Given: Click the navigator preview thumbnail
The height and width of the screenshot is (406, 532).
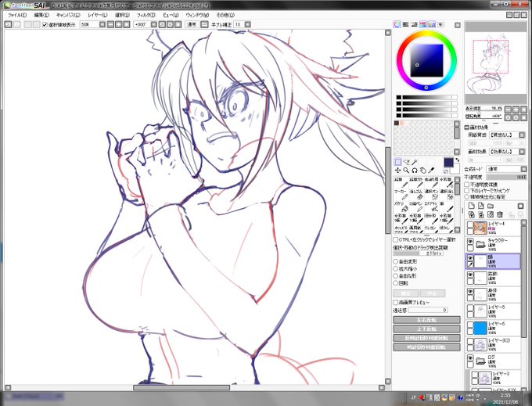Looking at the screenshot, I should [x=496, y=63].
